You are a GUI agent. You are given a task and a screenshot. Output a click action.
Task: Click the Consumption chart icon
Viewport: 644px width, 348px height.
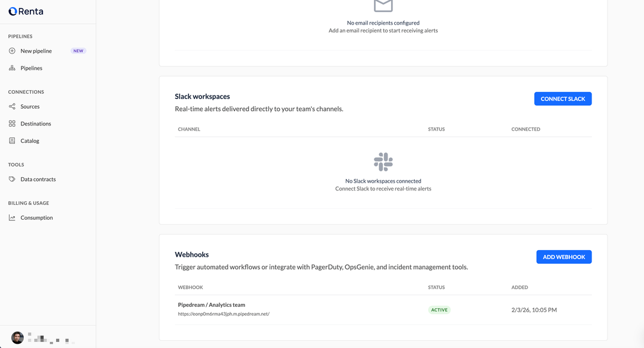pos(12,218)
